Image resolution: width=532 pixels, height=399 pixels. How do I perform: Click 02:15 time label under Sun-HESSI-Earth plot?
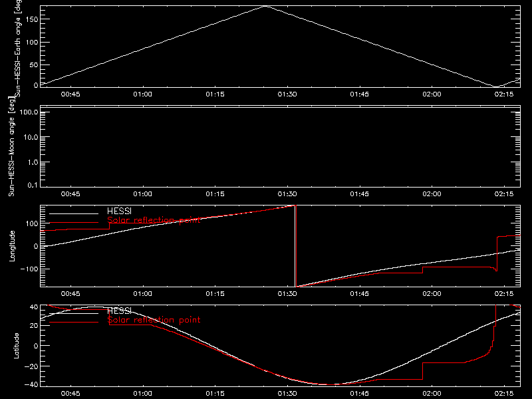504,94
